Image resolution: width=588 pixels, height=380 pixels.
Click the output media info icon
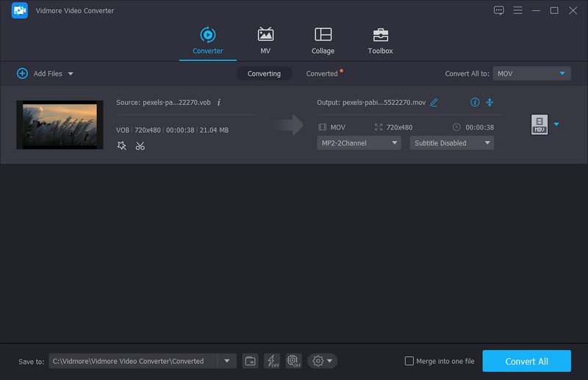pos(475,102)
